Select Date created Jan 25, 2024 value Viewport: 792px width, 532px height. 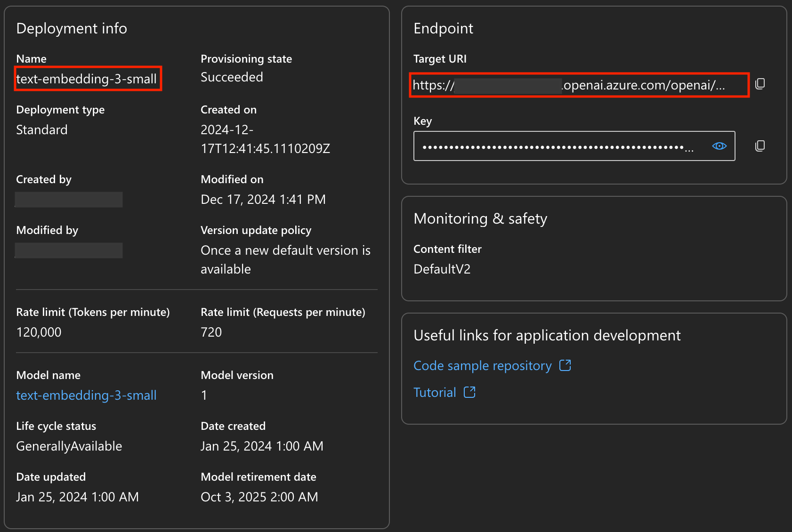262,446
